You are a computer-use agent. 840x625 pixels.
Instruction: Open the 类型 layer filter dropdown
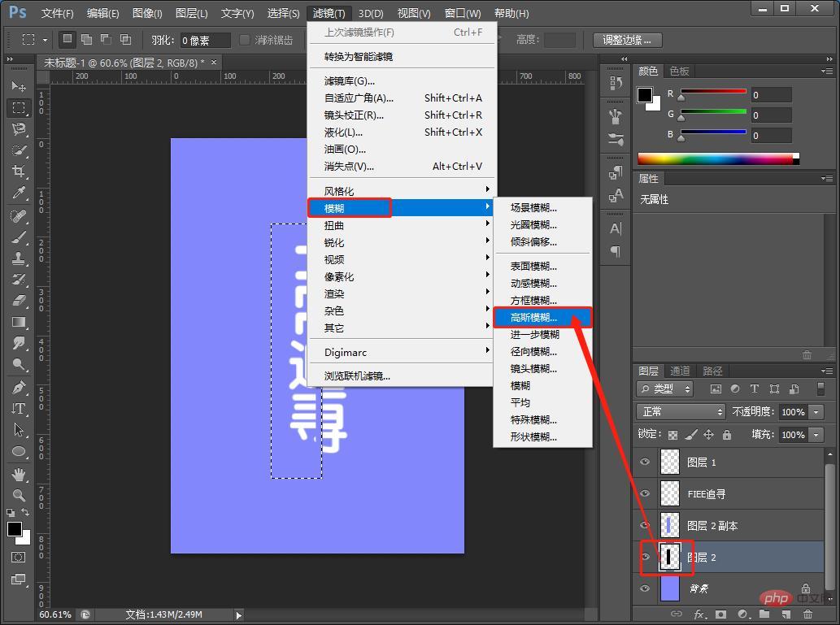(665, 388)
